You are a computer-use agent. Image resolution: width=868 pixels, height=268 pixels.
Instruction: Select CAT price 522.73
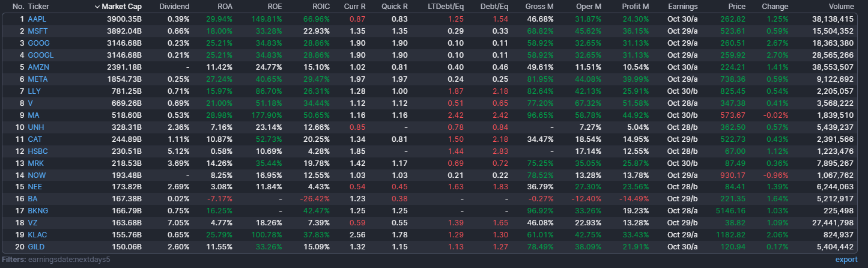coord(733,139)
